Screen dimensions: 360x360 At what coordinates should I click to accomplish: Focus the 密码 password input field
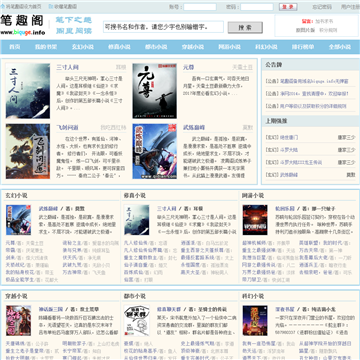click(x=257, y=7)
